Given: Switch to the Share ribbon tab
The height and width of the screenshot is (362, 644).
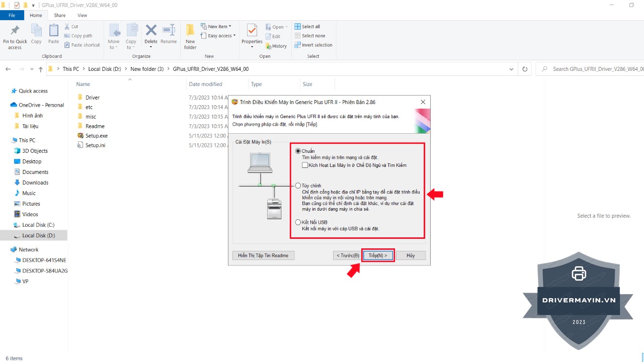Looking at the screenshot, I should 60,16.
